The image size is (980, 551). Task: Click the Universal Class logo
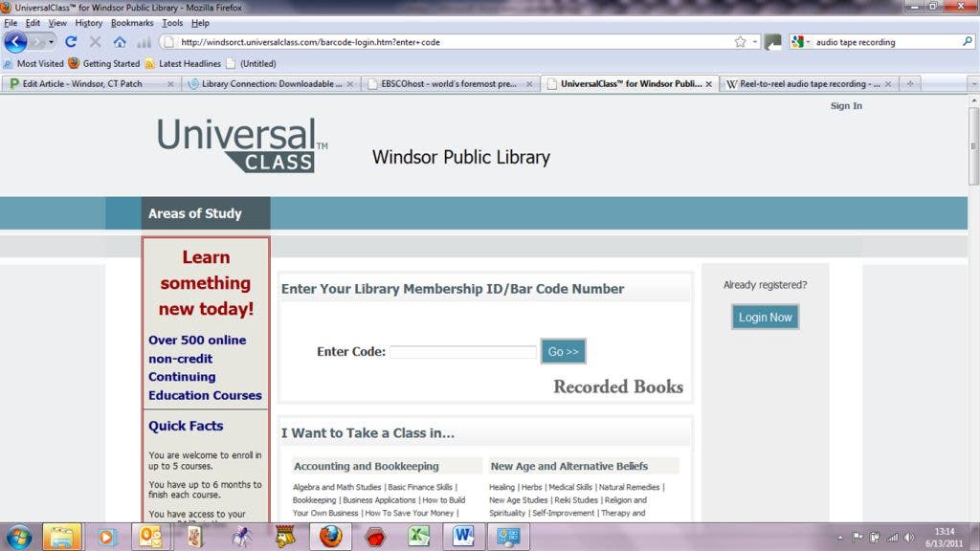point(242,145)
